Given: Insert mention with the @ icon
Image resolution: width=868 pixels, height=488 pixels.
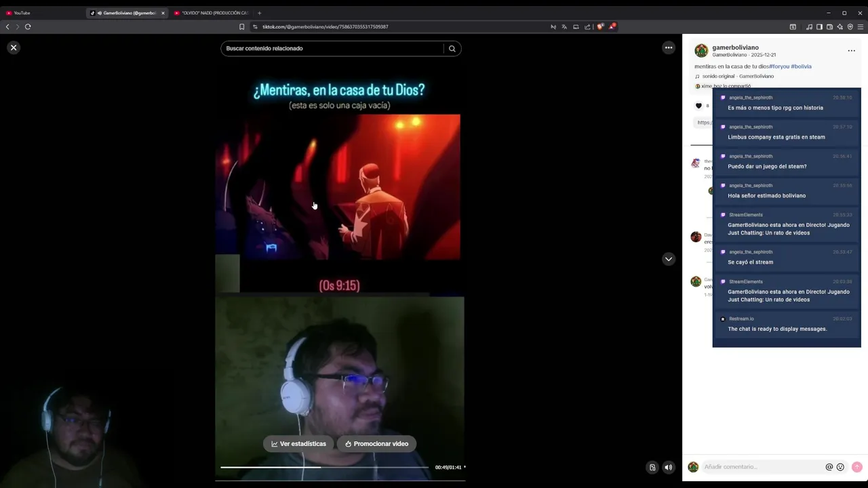Looking at the screenshot, I should (x=829, y=467).
